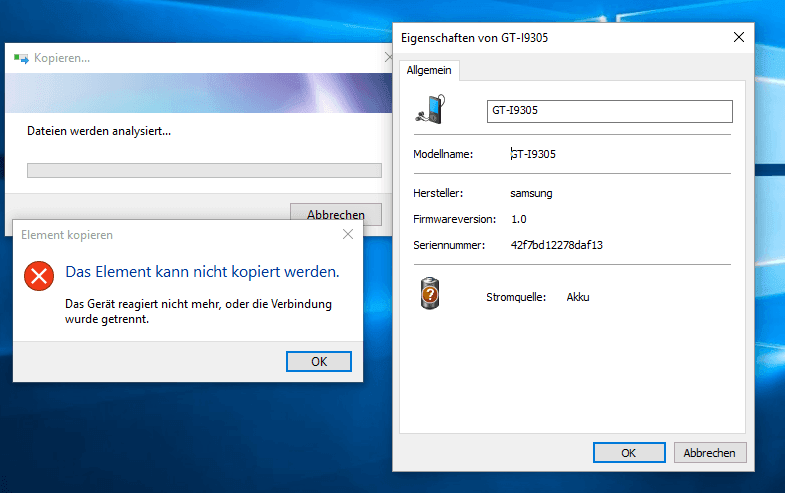Close the Element kopieren dialog
The height and width of the screenshot is (493, 785).
click(348, 234)
